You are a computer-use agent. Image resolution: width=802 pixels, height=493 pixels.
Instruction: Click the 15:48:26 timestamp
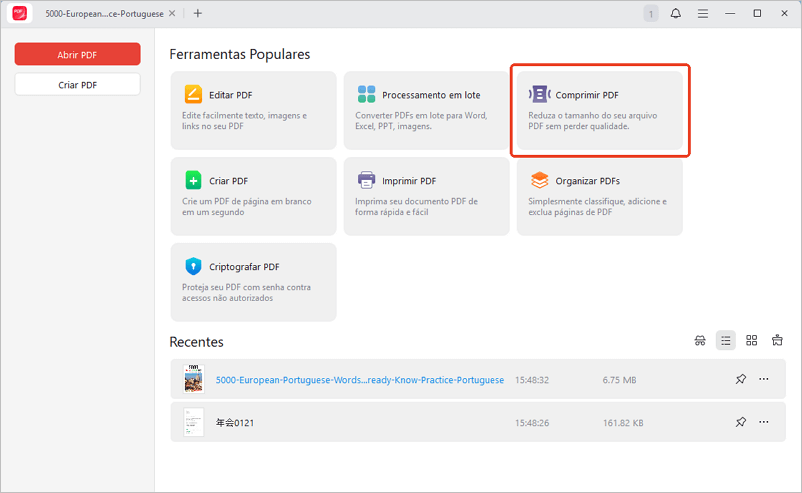pos(531,423)
